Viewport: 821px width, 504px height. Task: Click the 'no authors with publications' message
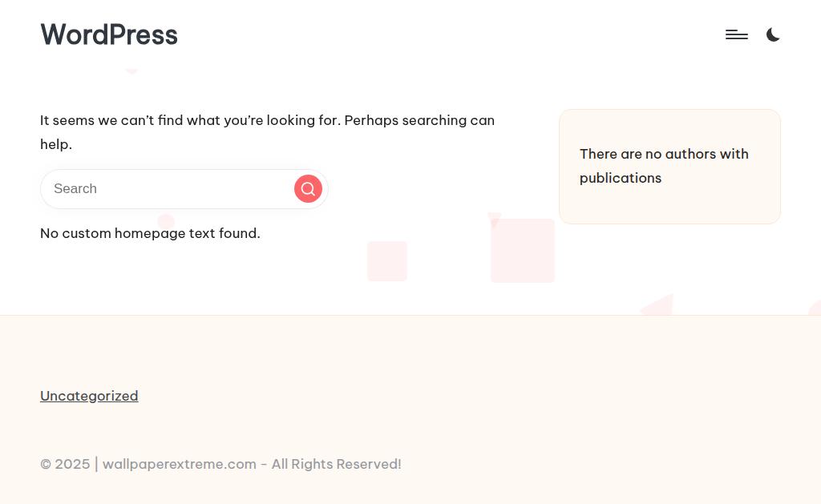click(x=664, y=166)
